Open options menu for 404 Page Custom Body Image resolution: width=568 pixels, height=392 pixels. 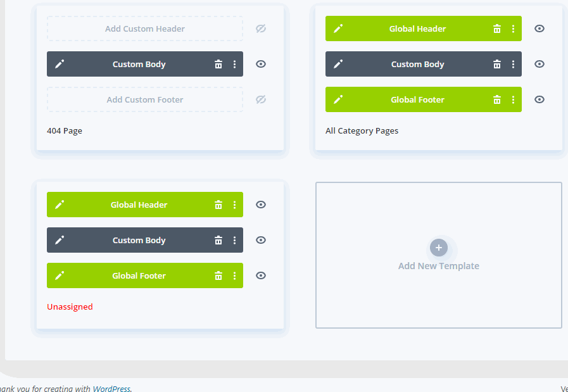point(234,64)
